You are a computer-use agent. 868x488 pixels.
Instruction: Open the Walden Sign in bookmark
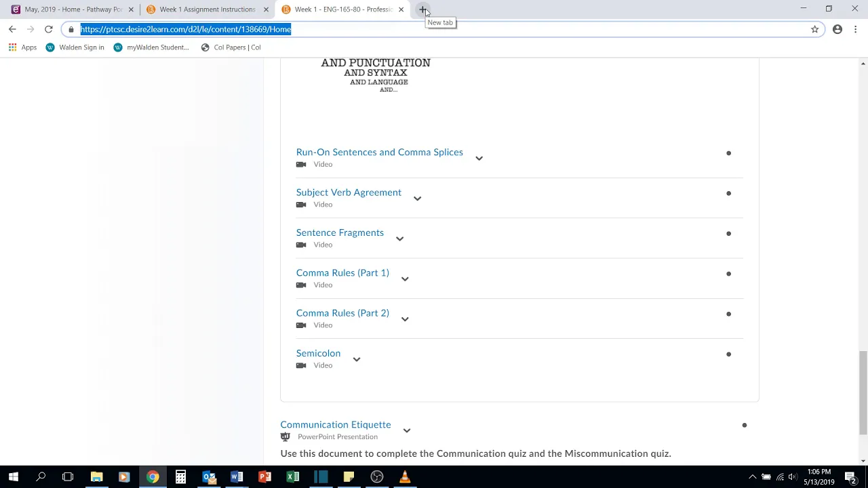[x=75, y=47]
